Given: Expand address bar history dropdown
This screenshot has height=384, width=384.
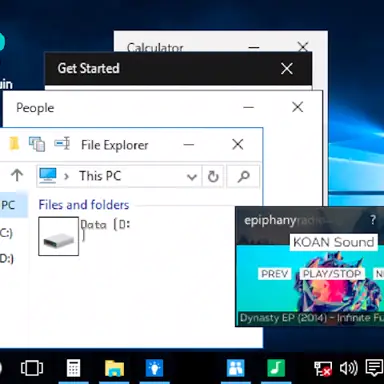Looking at the screenshot, I should pyautogui.click(x=192, y=176).
